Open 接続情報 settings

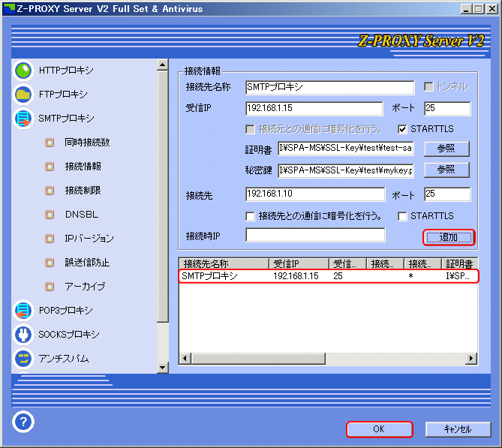point(83,166)
